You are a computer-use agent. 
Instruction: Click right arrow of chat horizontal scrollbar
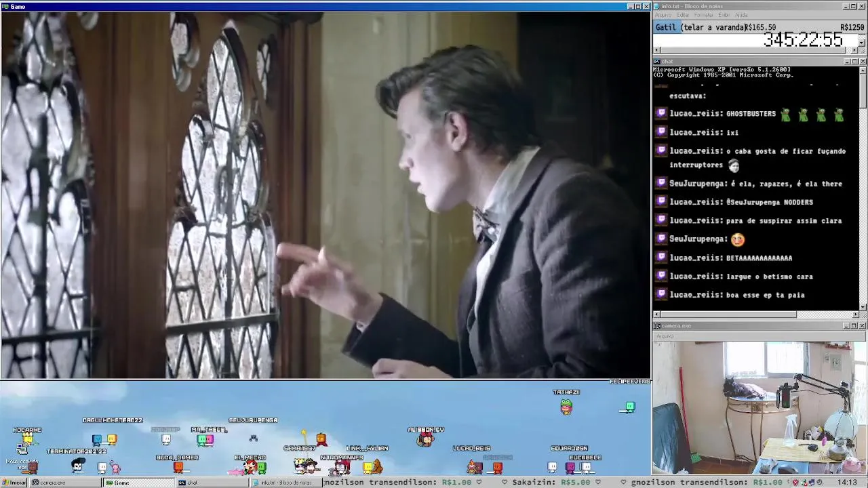point(854,314)
